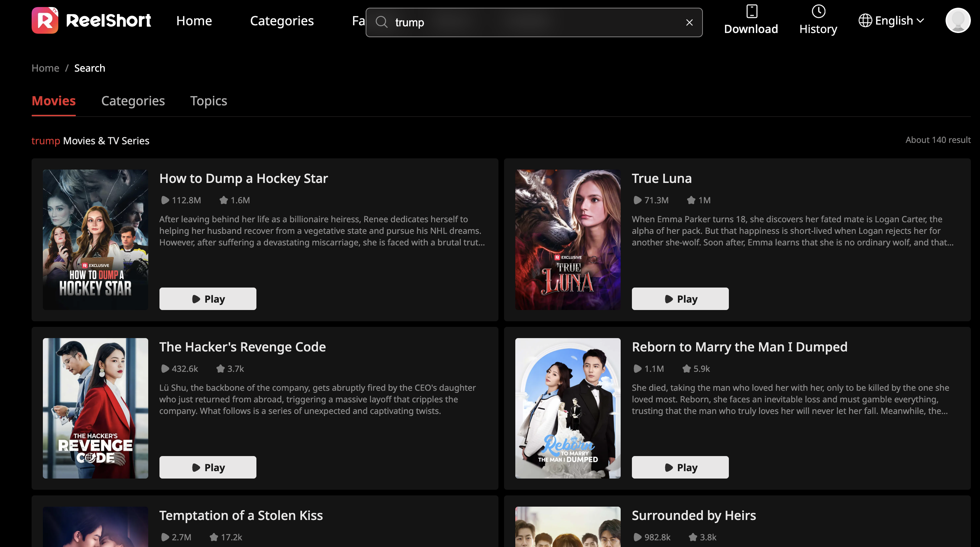Click 'About 140 result' text

coord(938,140)
